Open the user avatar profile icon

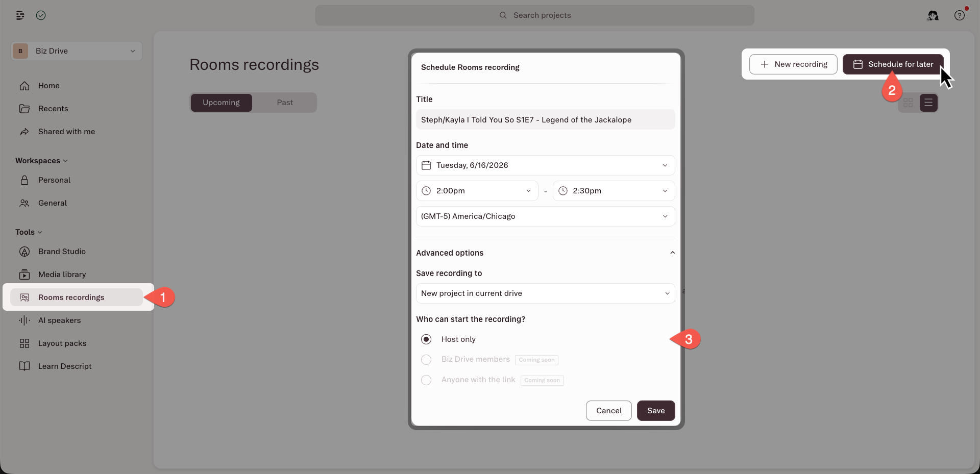coord(933,15)
